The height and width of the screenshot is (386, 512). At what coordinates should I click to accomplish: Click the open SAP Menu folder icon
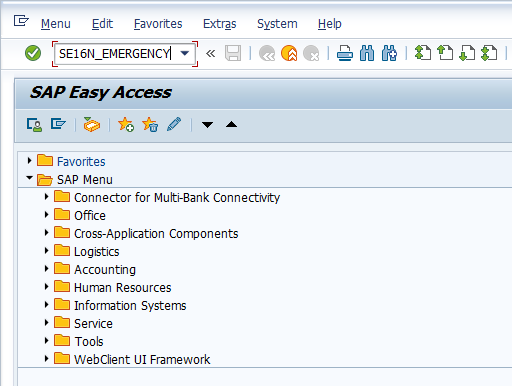[x=45, y=180]
